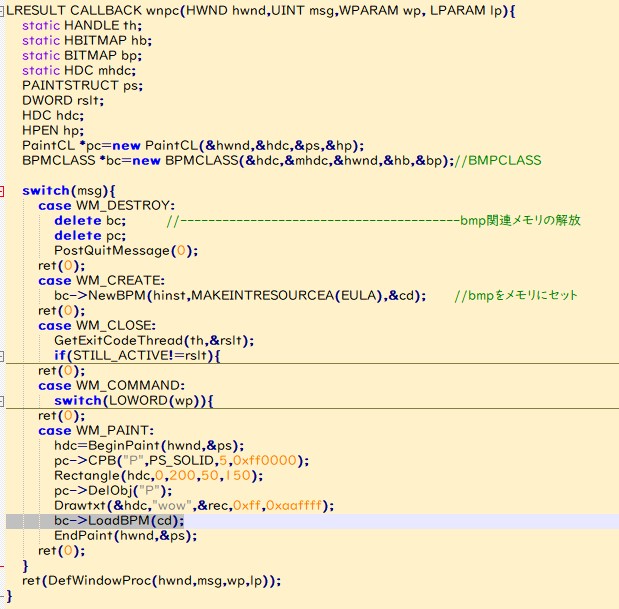The image size is (619, 609).
Task: Click 'ret(0);' above case WM_COMMAND
Action: click(62, 371)
